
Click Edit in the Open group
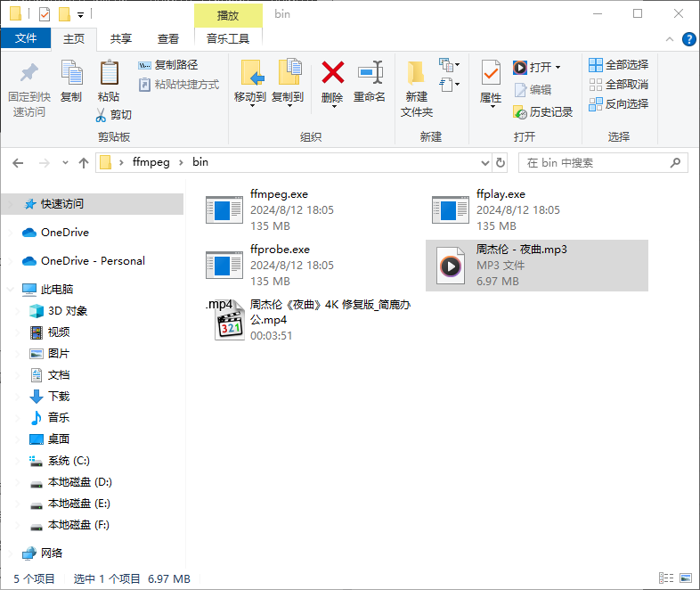pos(533,90)
